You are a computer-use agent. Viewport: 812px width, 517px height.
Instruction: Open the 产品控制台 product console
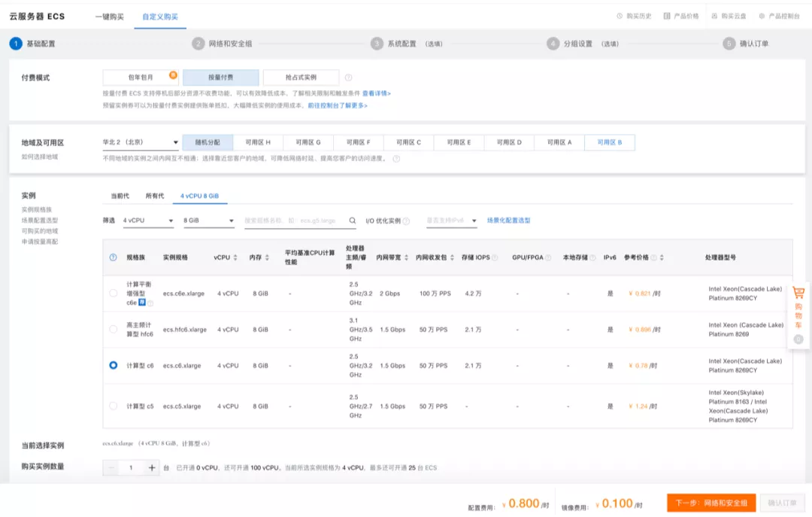click(780, 16)
